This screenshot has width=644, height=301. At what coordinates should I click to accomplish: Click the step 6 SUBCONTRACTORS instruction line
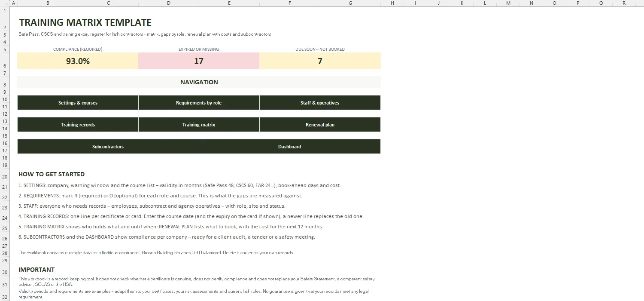pyautogui.click(x=167, y=237)
